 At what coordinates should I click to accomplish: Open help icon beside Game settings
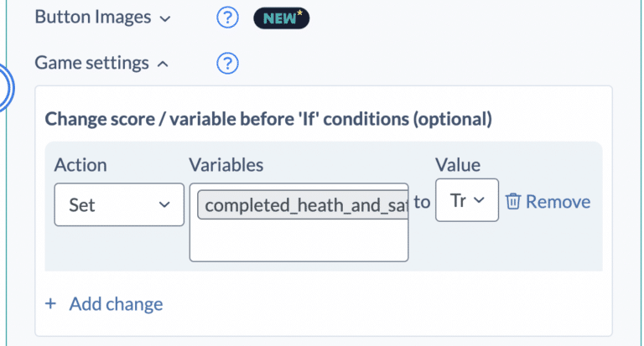227,64
